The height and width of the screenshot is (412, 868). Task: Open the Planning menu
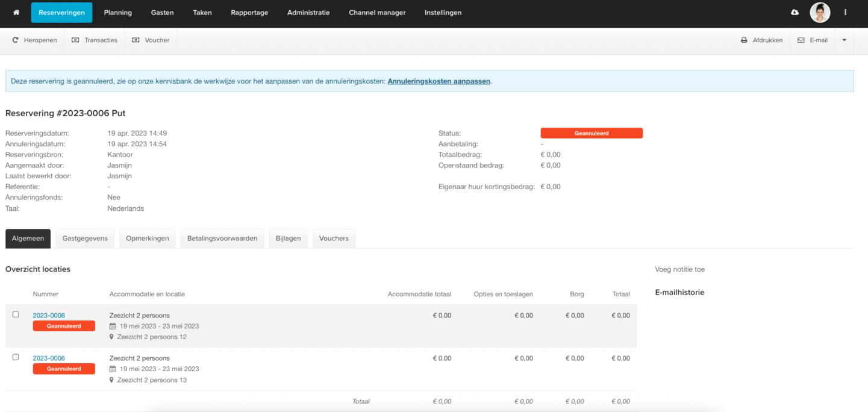117,13
